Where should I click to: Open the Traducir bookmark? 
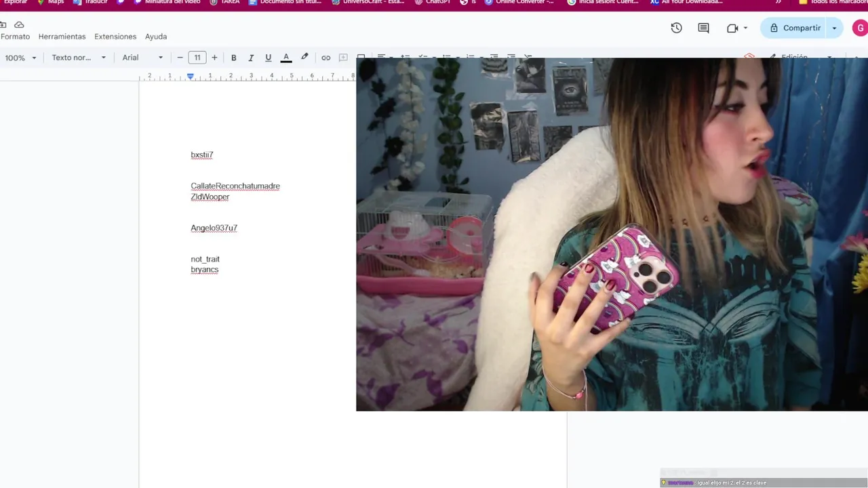coord(91,3)
